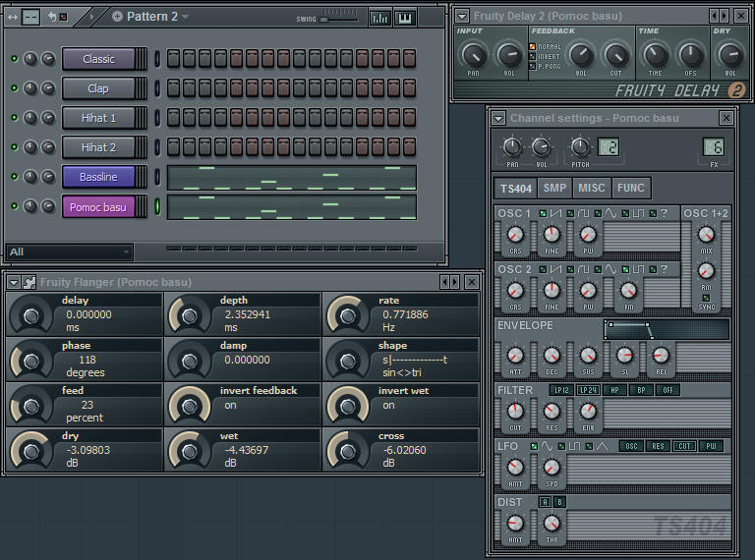Open the keyboard editor icon
Image resolution: width=755 pixels, height=560 pixels.
(403, 18)
